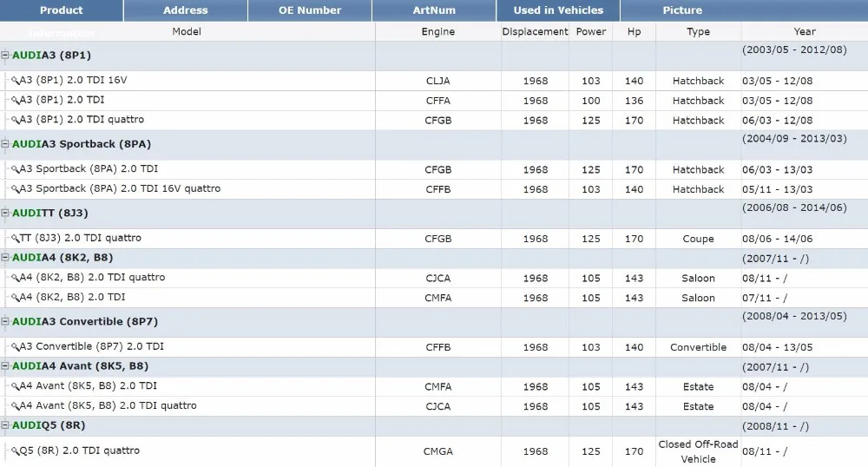Click the Convertible type cell
The image size is (868, 467).
click(698, 347)
